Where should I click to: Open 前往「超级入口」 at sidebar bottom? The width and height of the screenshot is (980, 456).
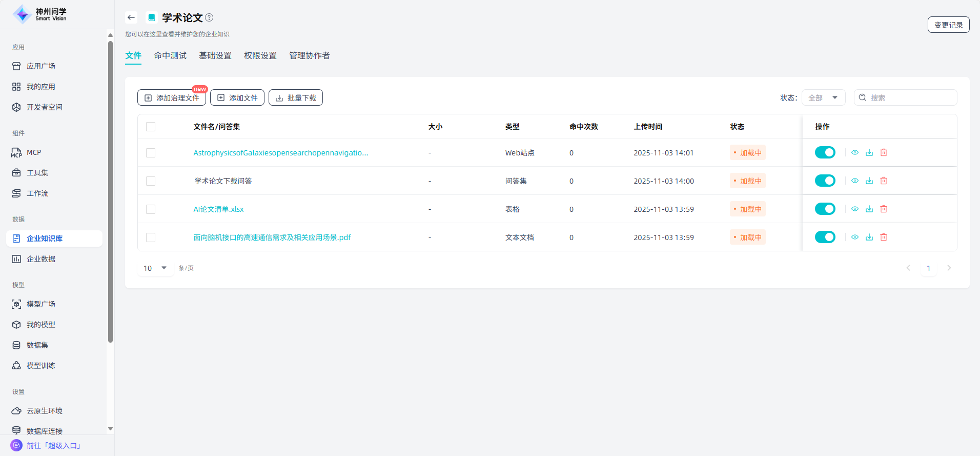(x=53, y=445)
